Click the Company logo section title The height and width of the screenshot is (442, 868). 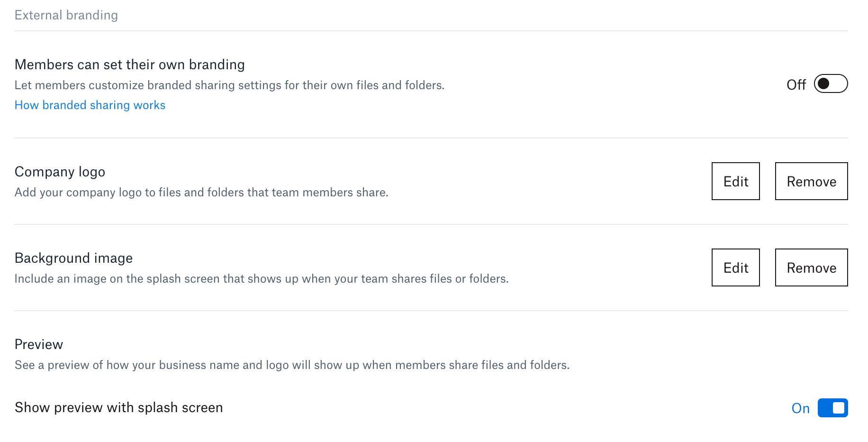click(x=60, y=172)
